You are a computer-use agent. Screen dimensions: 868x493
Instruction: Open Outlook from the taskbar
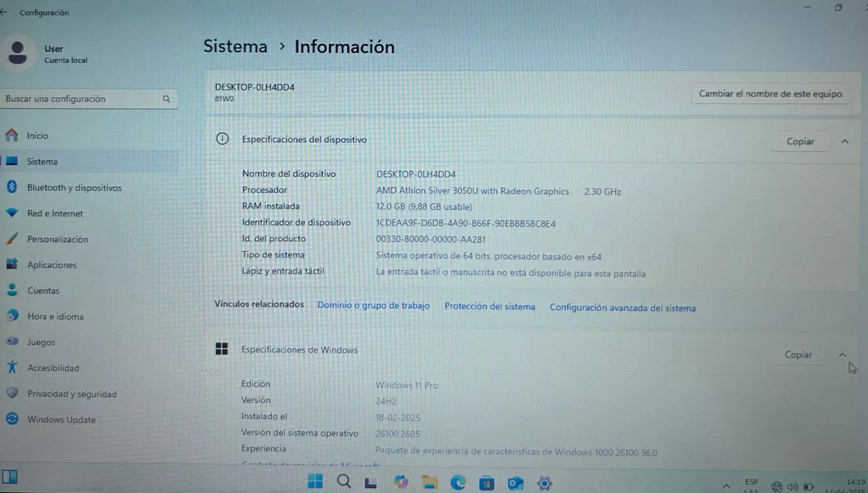tap(516, 483)
